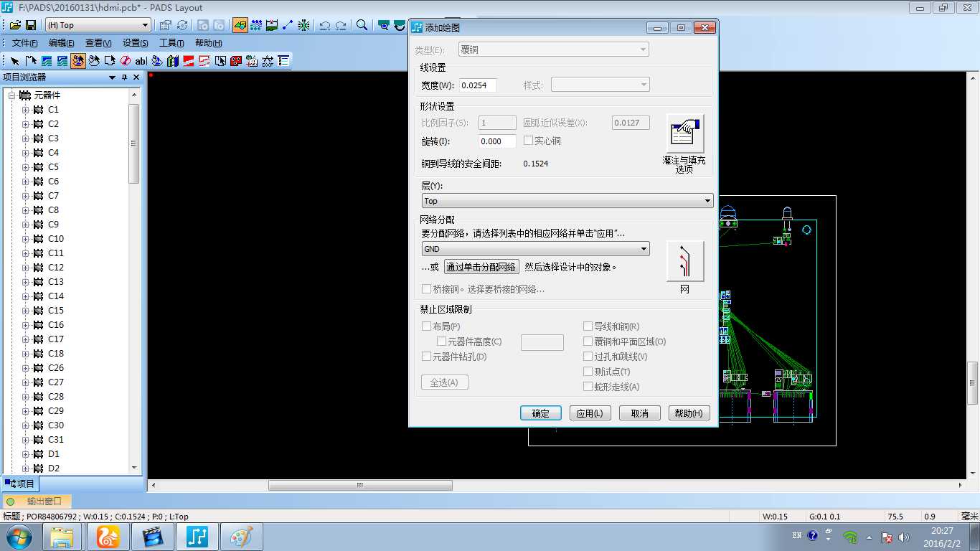Click the 通过单击分配网络 button
Screen dimensions: 980x551
pyautogui.click(x=481, y=267)
